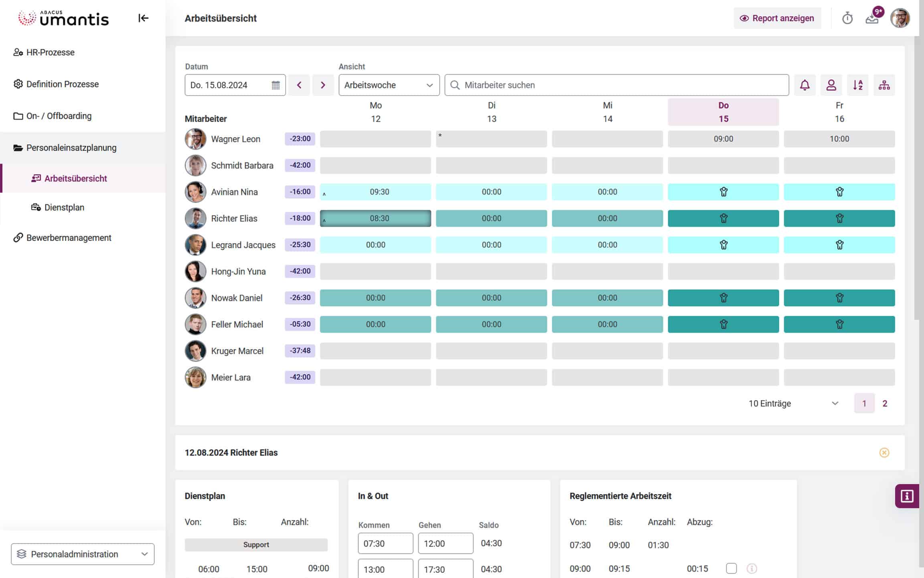
Task: Click the Report anzeigen button
Action: pyautogui.click(x=777, y=18)
